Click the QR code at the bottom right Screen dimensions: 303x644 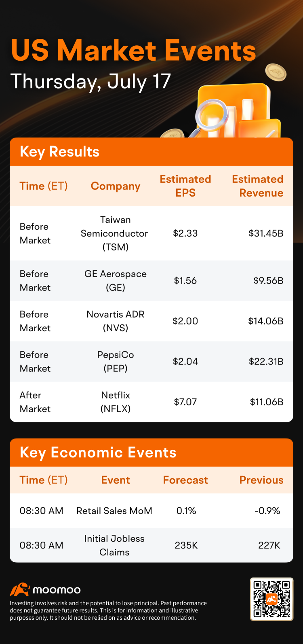click(x=271, y=599)
